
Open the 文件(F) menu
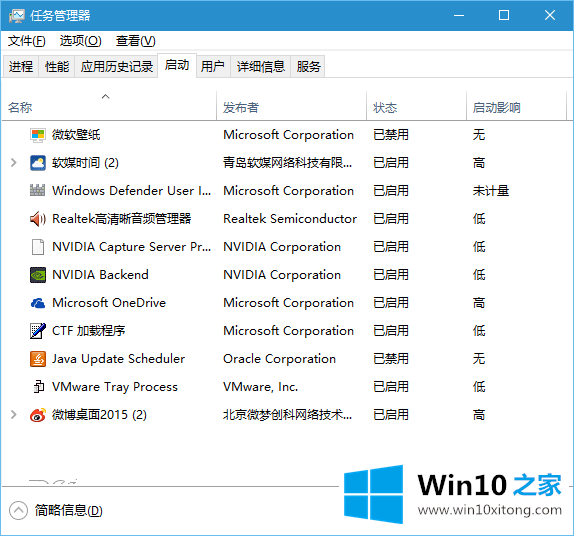point(27,41)
